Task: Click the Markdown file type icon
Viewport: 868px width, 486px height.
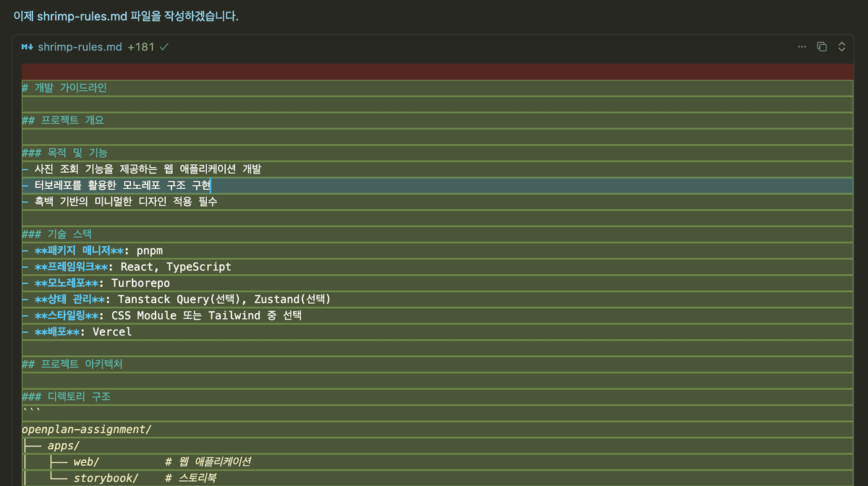Action: click(26, 46)
